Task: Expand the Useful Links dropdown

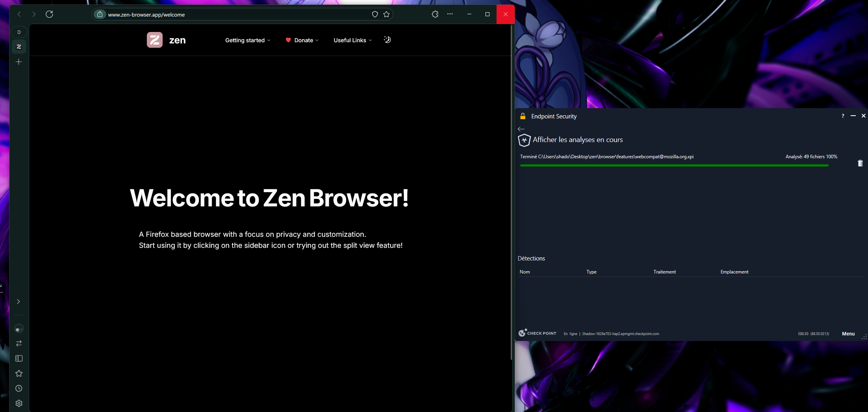Action: (353, 40)
